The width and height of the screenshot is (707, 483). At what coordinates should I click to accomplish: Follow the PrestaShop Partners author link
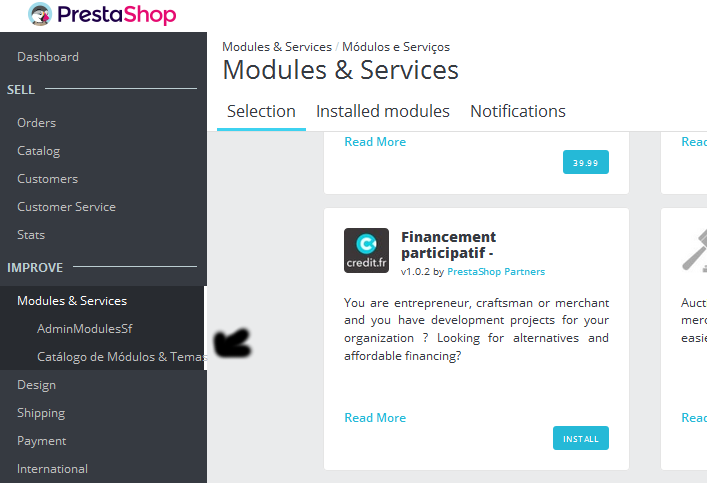pos(496,271)
